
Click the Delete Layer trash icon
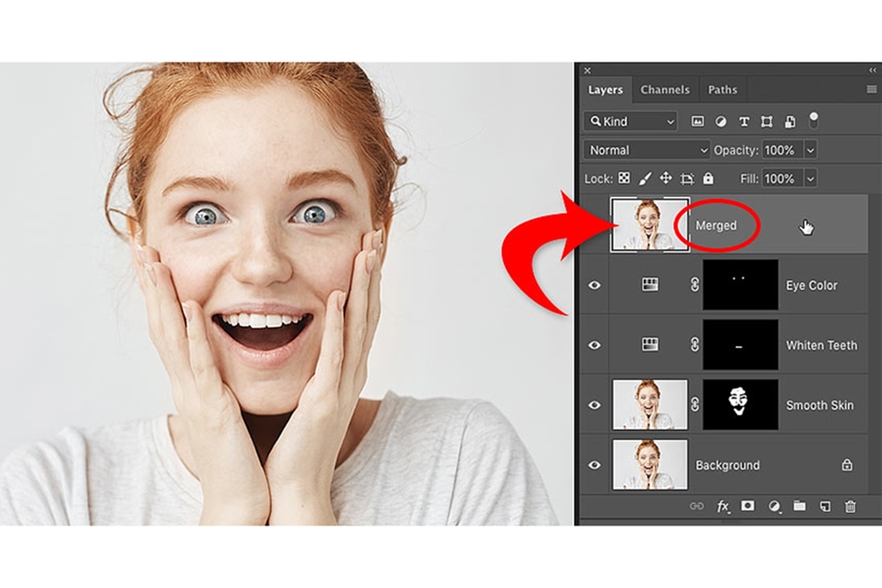pos(850,506)
